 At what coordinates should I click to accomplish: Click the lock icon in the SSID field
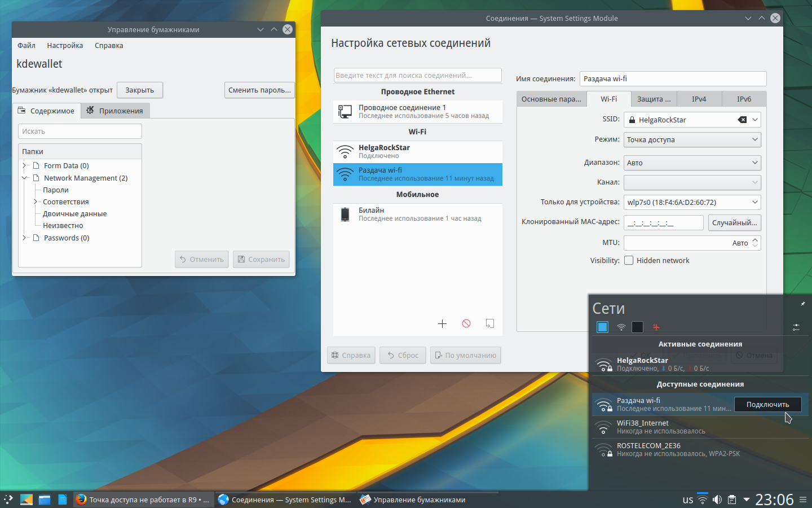632,120
